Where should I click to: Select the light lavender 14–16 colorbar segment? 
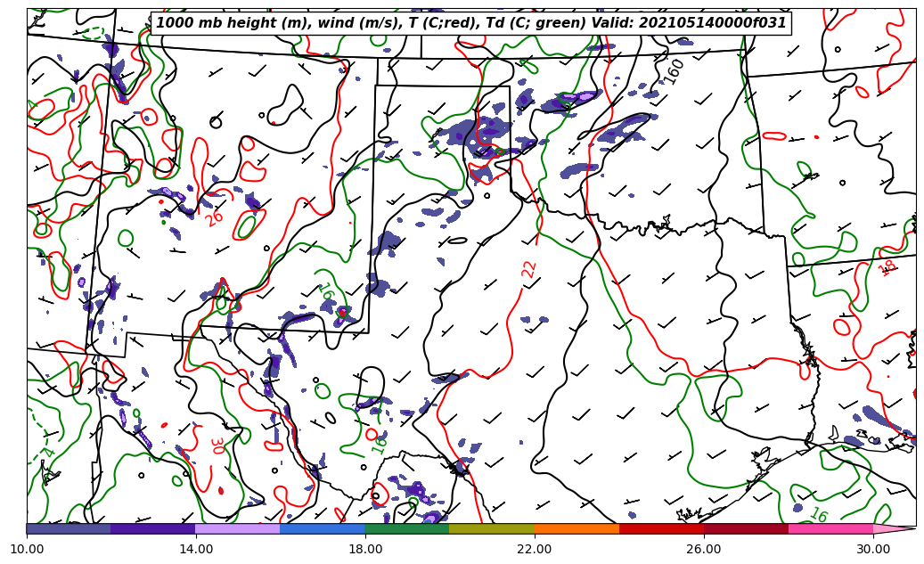[237, 528]
